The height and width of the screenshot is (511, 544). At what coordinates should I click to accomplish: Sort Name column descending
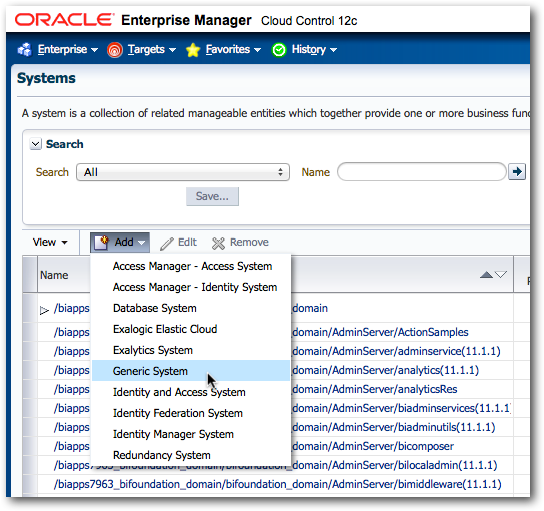501,275
